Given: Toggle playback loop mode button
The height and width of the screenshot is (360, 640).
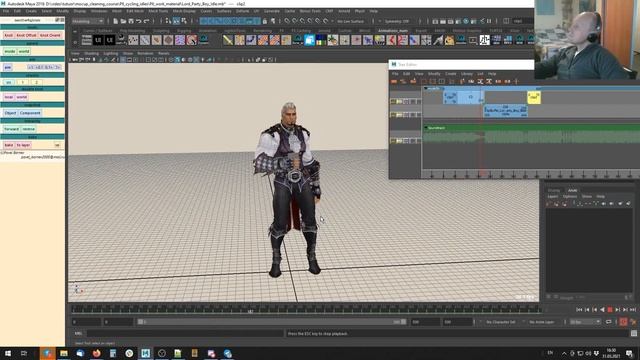Looking at the screenshot, I should [x=609, y=322].
